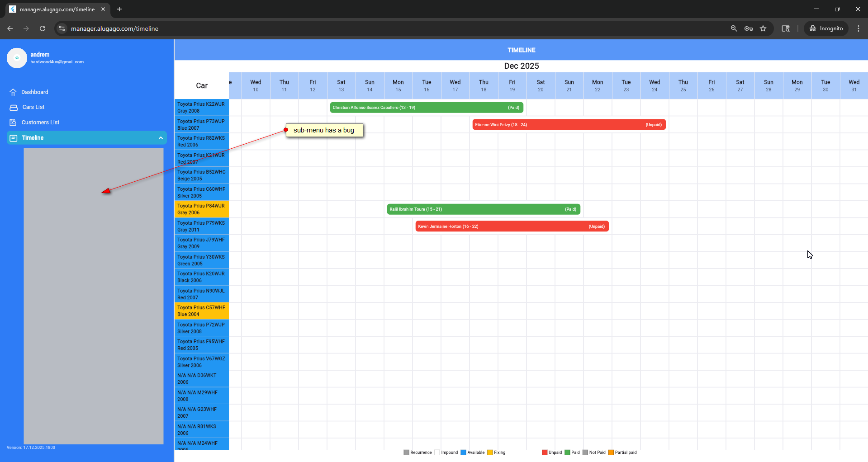Click the Unpaid red legend swatch

[545, 453]
